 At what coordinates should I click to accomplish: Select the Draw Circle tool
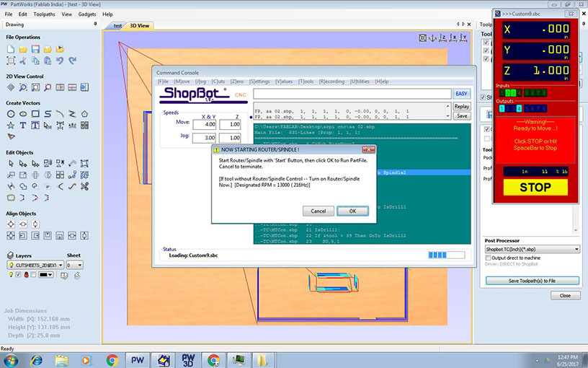tap(11, 114)
